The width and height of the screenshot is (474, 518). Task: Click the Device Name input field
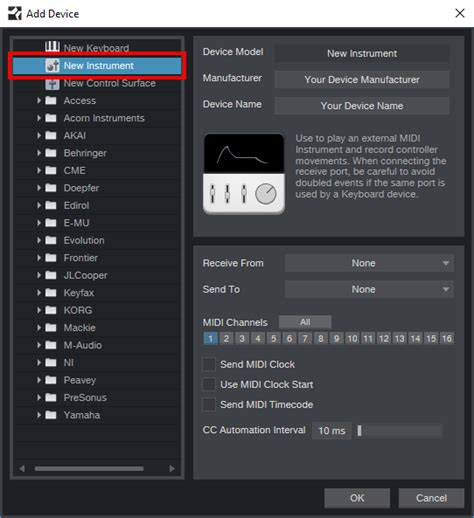(x=362, y=106)
